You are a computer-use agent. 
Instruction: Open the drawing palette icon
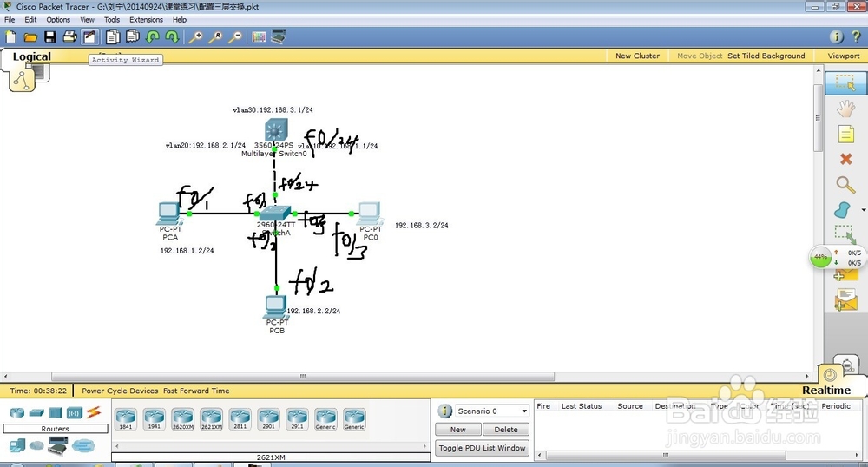[x=259, y=37]
